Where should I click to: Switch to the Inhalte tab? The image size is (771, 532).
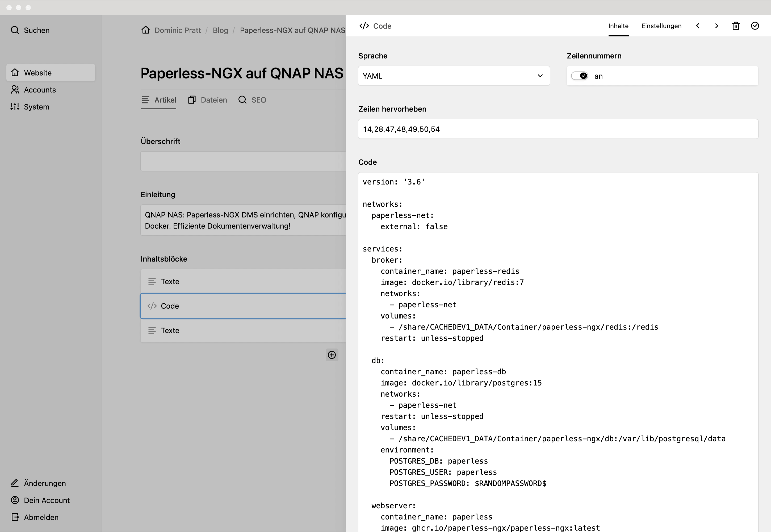[618, 26]
